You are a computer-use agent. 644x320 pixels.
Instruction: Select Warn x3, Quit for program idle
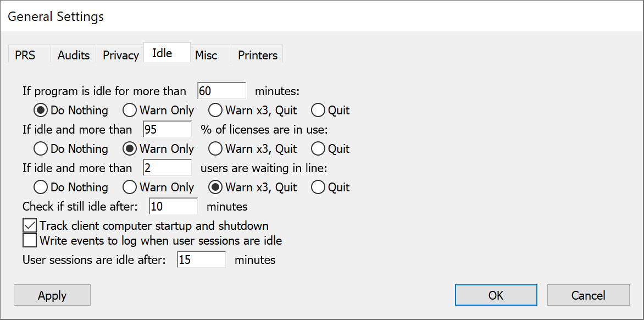253,110
